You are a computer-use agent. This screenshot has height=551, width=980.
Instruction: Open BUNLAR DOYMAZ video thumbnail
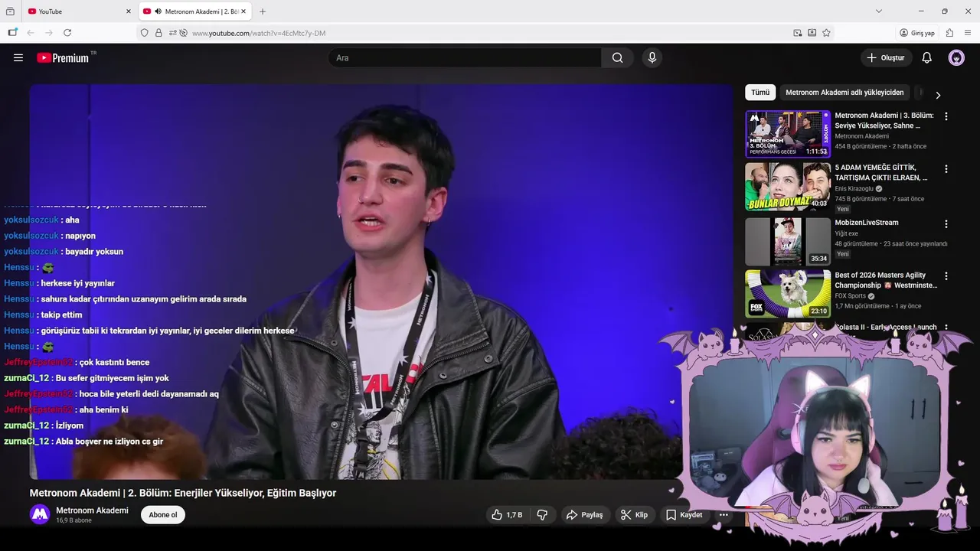click(x=788, y=186)
